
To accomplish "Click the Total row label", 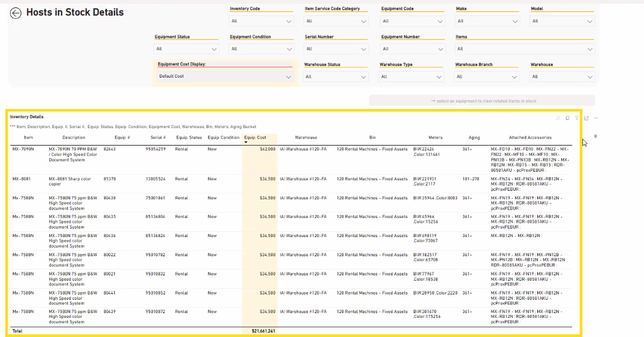I will tap(18, 331).
